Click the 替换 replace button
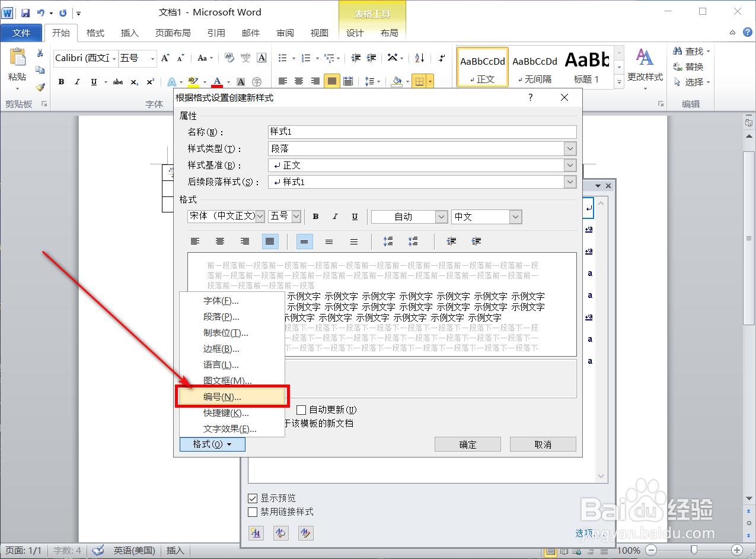756x559 pixels. (x=688, y=67)
